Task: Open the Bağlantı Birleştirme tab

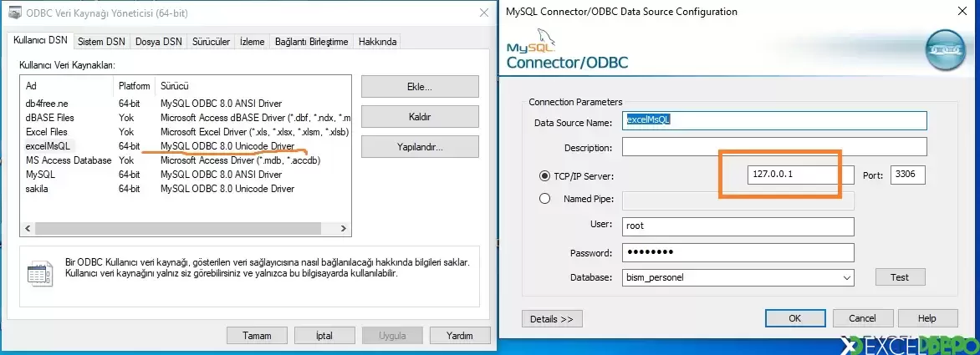Action: (x=311, y=42)
